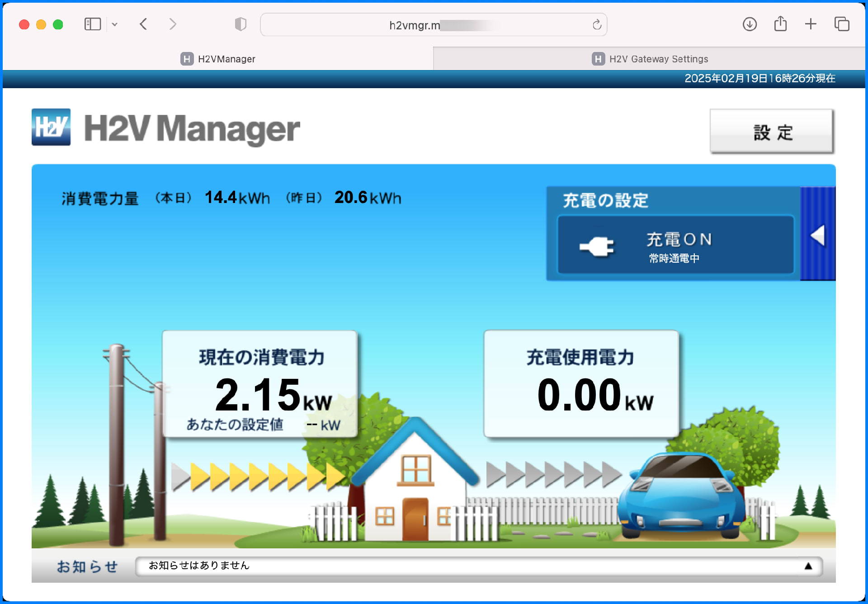
Task: Select the 充電使用電力 0.00 kW card
Action: (581, 383)
